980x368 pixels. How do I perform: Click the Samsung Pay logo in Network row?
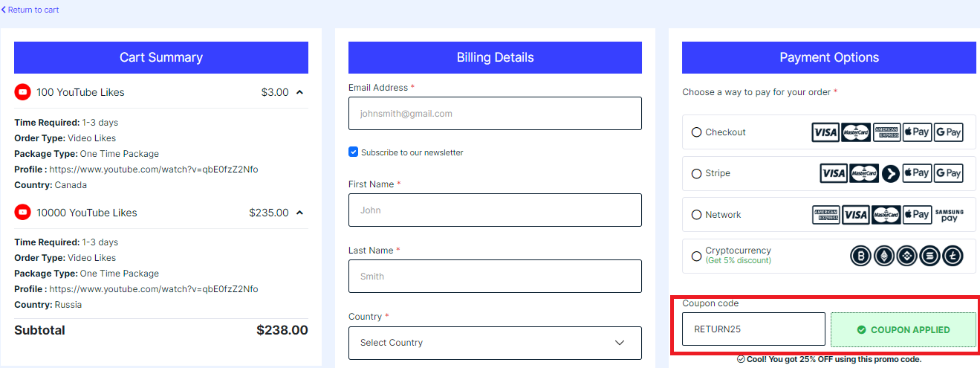[x=949, y=215]
